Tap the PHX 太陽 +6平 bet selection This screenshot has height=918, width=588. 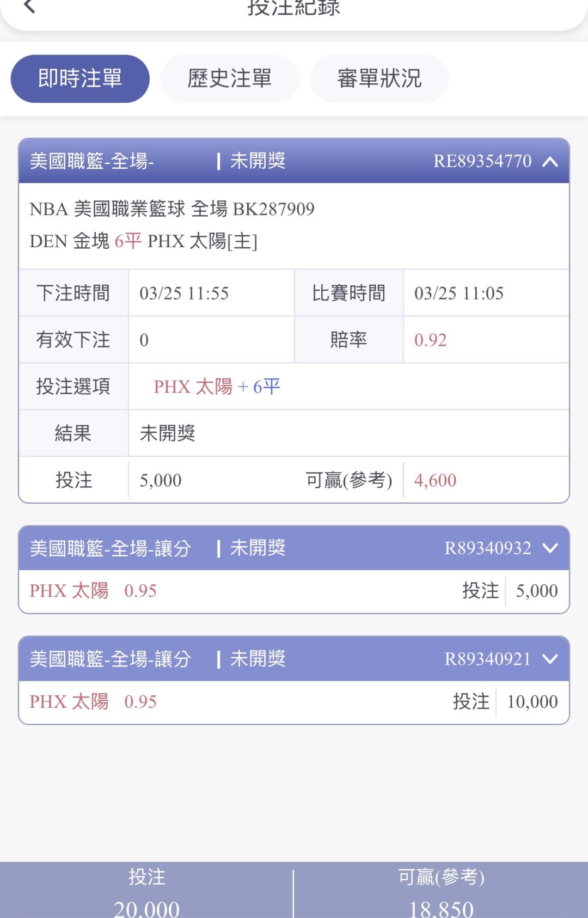coord(217,387)
